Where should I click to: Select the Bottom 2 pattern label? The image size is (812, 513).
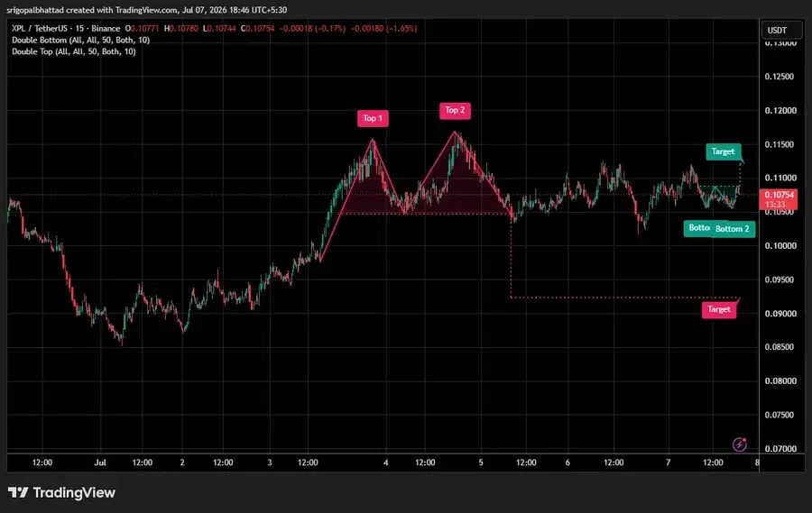733,229
